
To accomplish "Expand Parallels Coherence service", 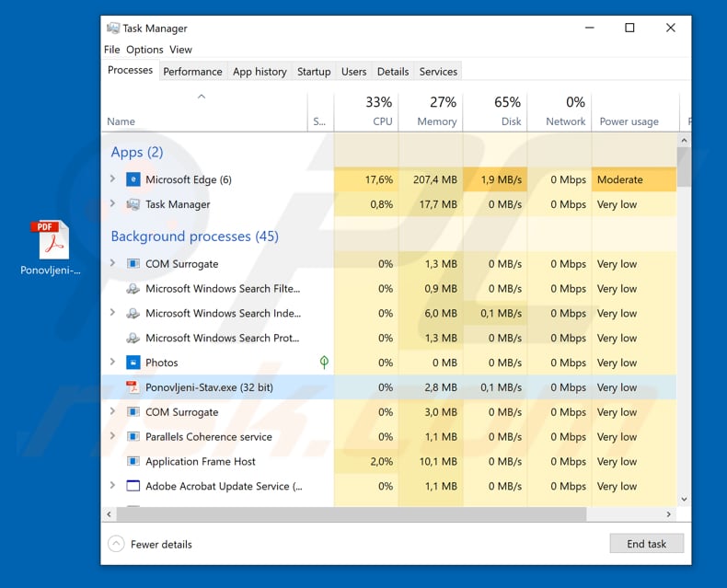I will pyautogui.click(x=112, y=435).
